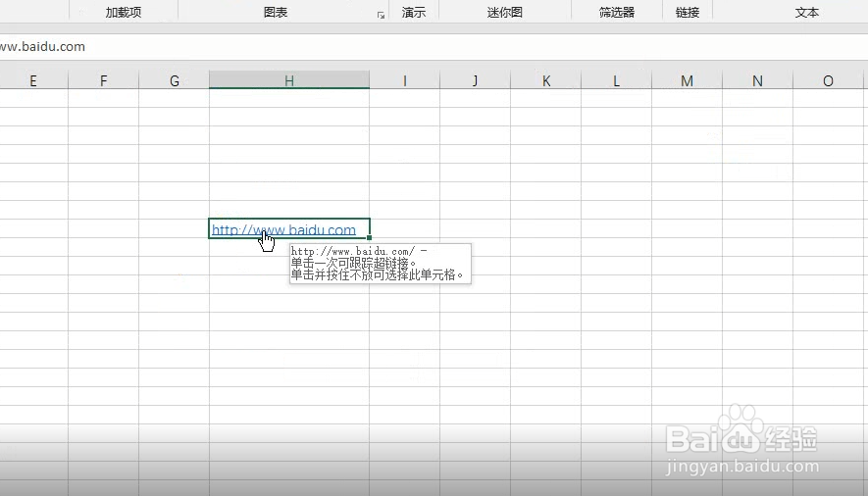Select column F header
The height and width of the screenshot is (496, 868).
[x=104, y=80]
